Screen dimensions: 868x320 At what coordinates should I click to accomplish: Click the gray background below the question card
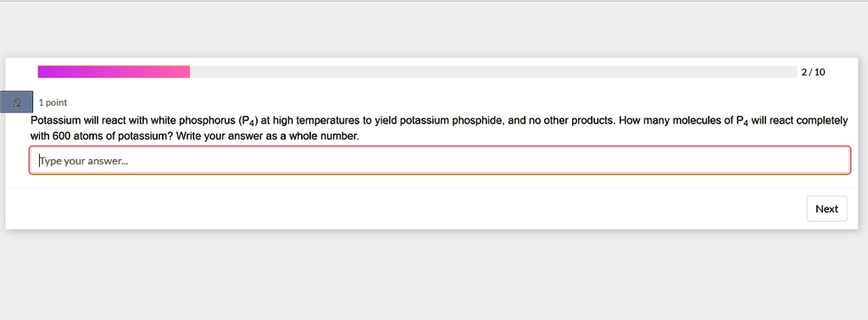point(434,274)
